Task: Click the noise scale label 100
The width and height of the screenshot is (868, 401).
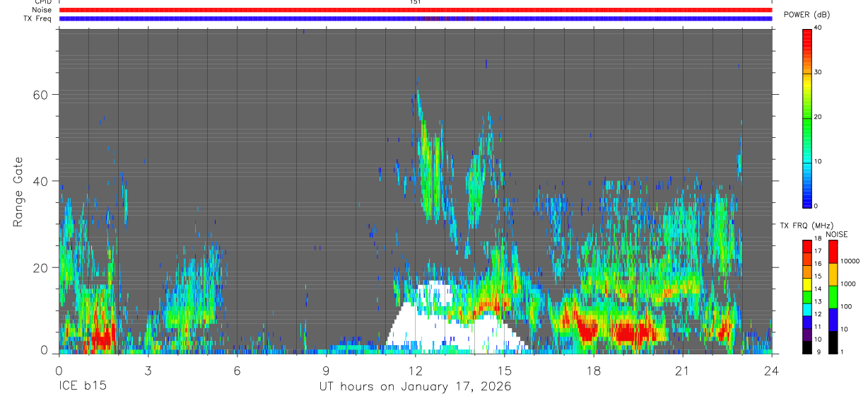Action: [847, 306]
